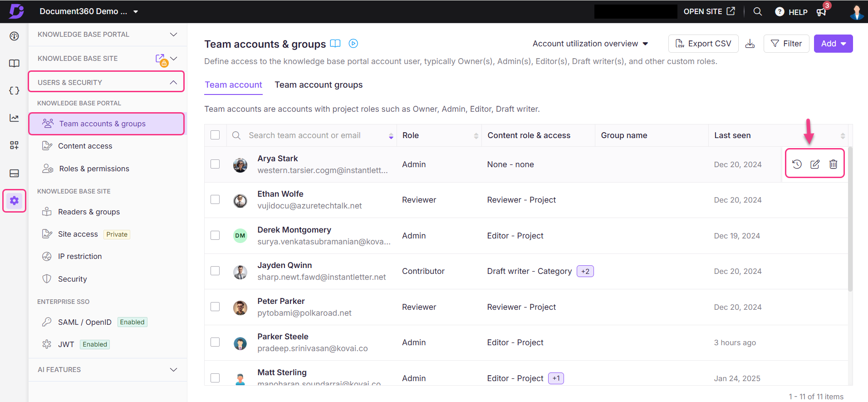Open the Analytics chart icon
The width and height of the screenshot is (868, 402).
tap(14, 118)
